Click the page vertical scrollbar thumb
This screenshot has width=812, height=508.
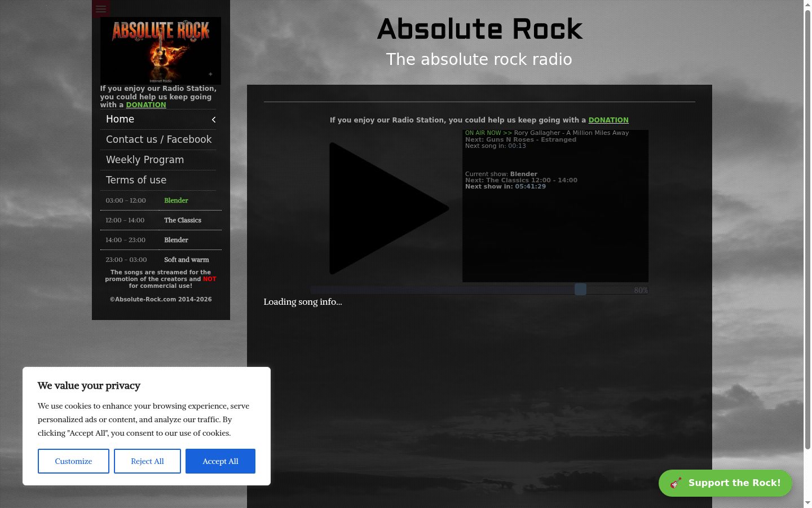coord(807,230)
